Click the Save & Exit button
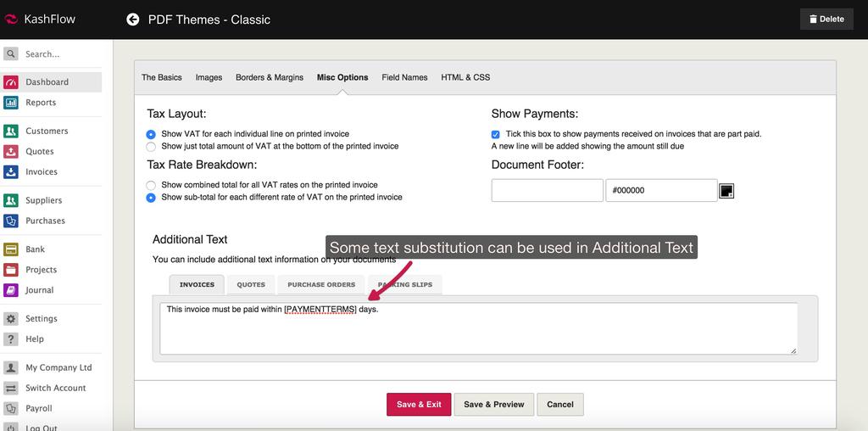This screenshot has height=431, width=868. tap(419, 405)
